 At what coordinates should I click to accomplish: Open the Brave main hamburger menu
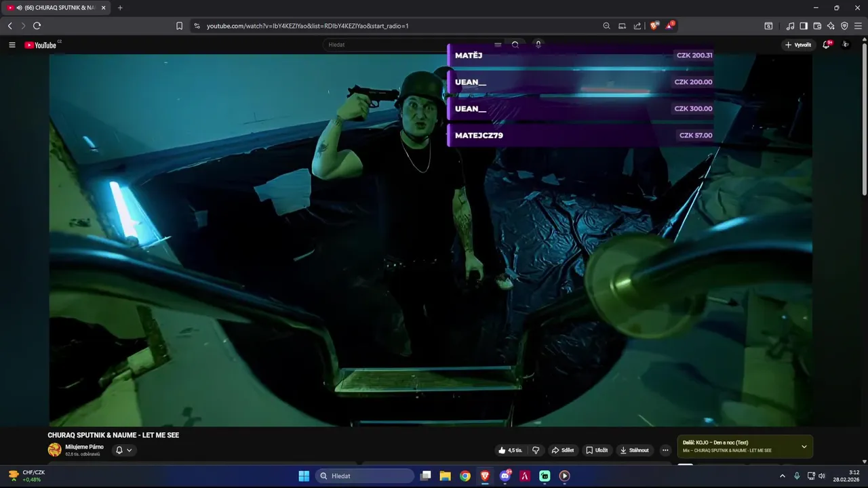coord(859,26)
